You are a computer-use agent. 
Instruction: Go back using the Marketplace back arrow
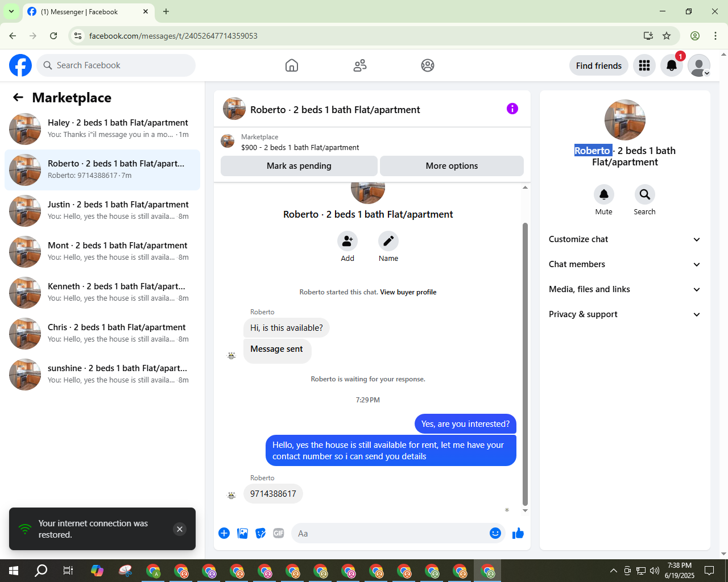click(x=18, y=98)
